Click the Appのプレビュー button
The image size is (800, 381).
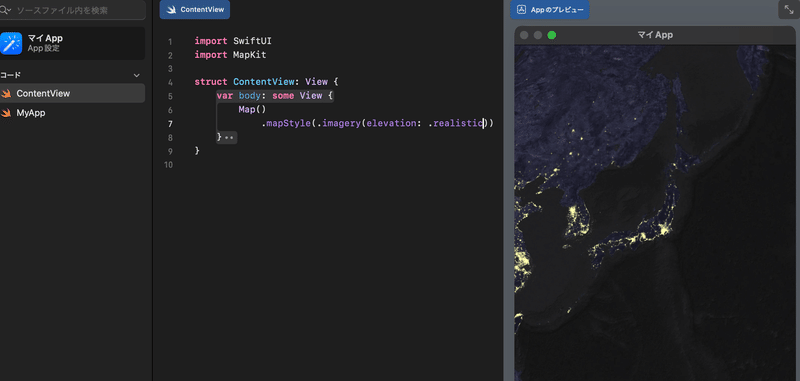pyautogui.click(x=549, y=10)
